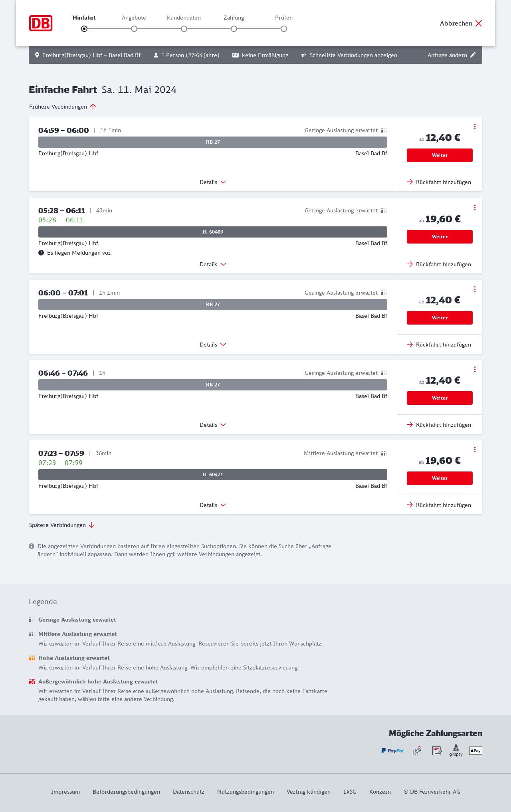Image resolution: width=511 pixels, height=812 pixels.
Task: Click the pencil icon next to Anfrage ändern
Action: click(x=473, y=55)
